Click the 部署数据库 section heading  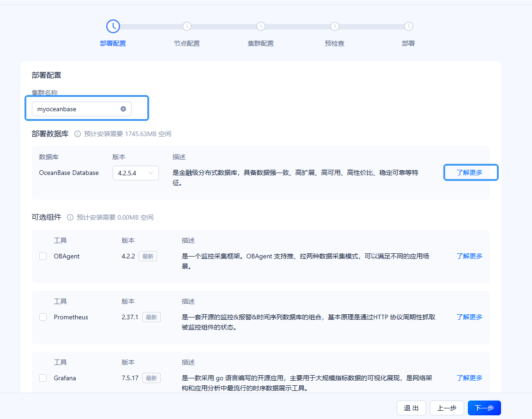pos(50,134)
